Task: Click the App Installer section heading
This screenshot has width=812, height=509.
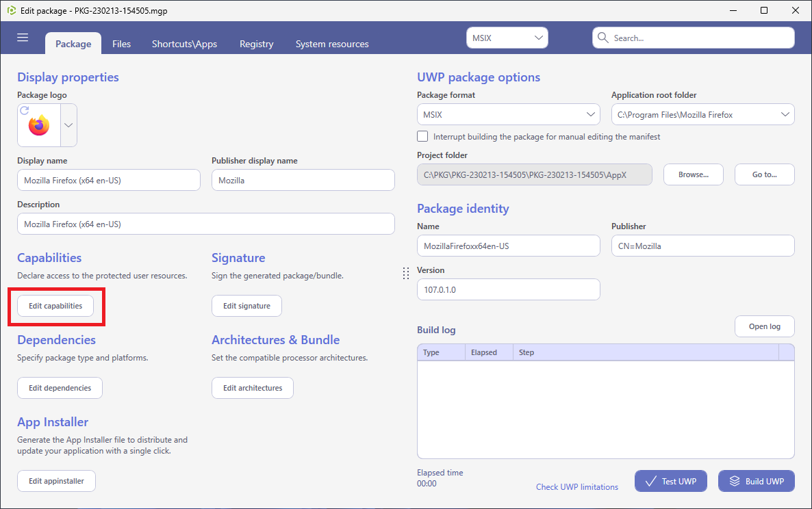Action: [x=53, y=422]
